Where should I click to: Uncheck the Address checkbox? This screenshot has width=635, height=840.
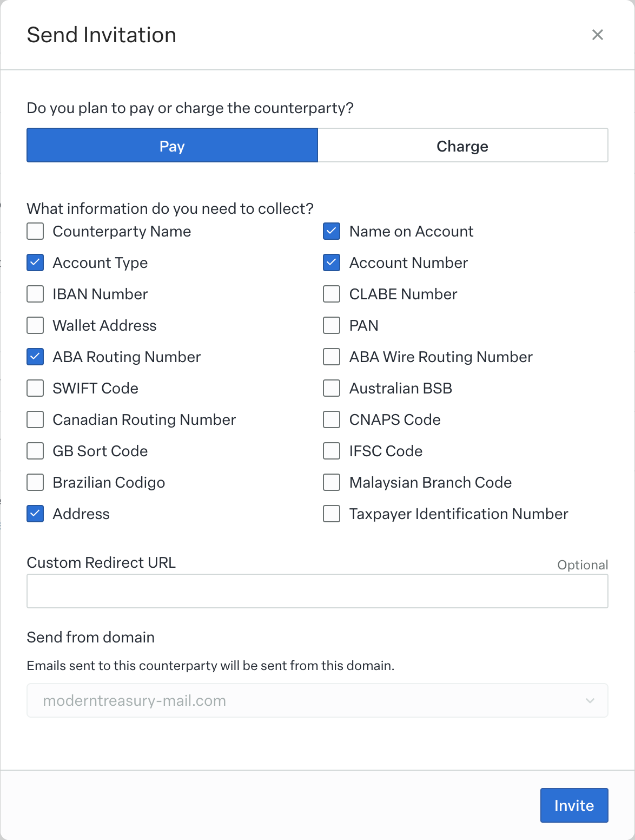tap(35, 514)
